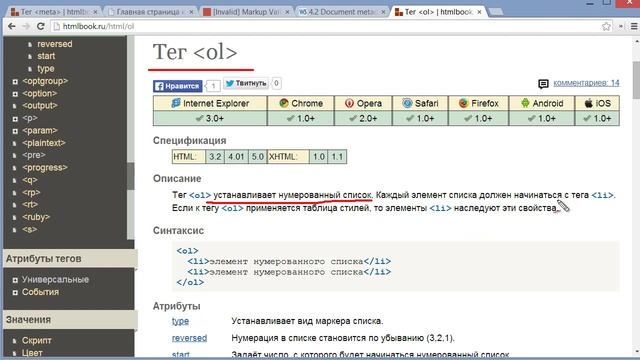This screenshot has width=640, height=360.
Task: Open the Chrome menu hamburger icon
Action: click(634, 26)
